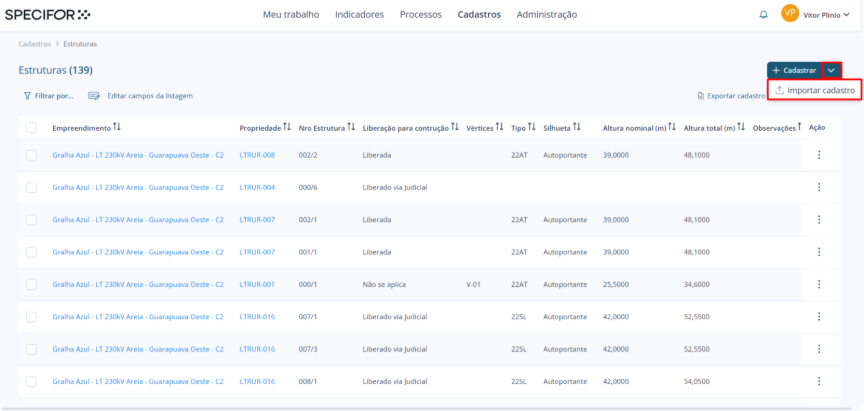Go to Cadastros breadcrumb

pyautogui.click(x=35, y=44)
